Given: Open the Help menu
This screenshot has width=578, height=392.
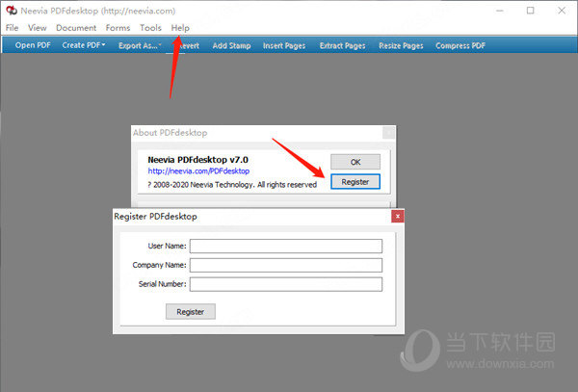Looking at the screenshot, I should (x=180, y=28).
